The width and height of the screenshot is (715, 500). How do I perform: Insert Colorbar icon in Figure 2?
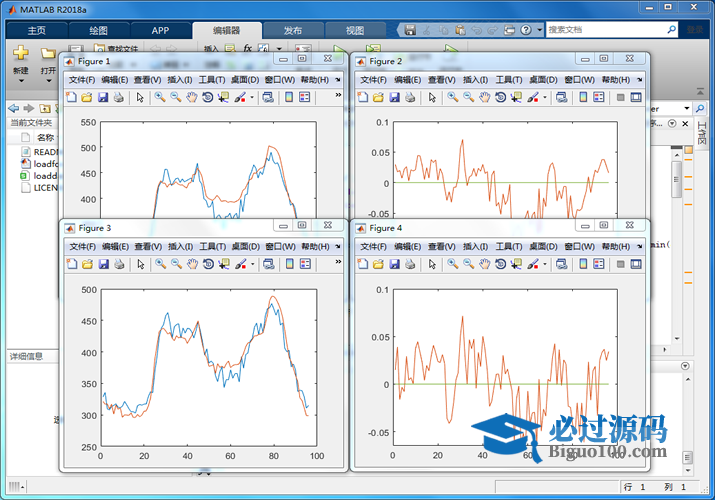click(x=583, y=97)
